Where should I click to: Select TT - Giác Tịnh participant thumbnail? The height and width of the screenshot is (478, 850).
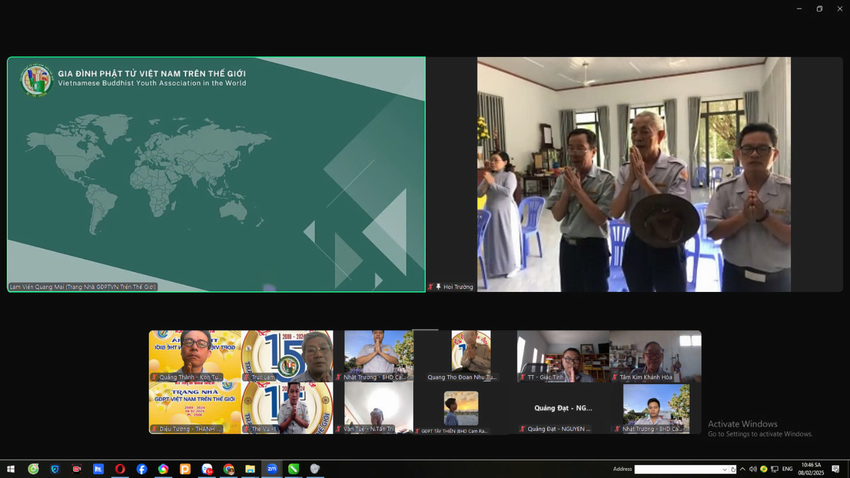coord(563,356)
